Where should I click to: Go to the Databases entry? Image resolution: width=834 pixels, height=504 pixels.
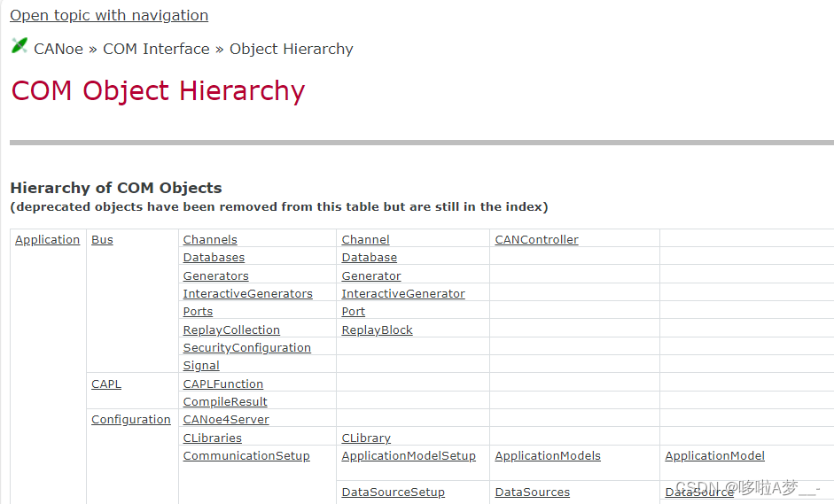tap(214, 258)
